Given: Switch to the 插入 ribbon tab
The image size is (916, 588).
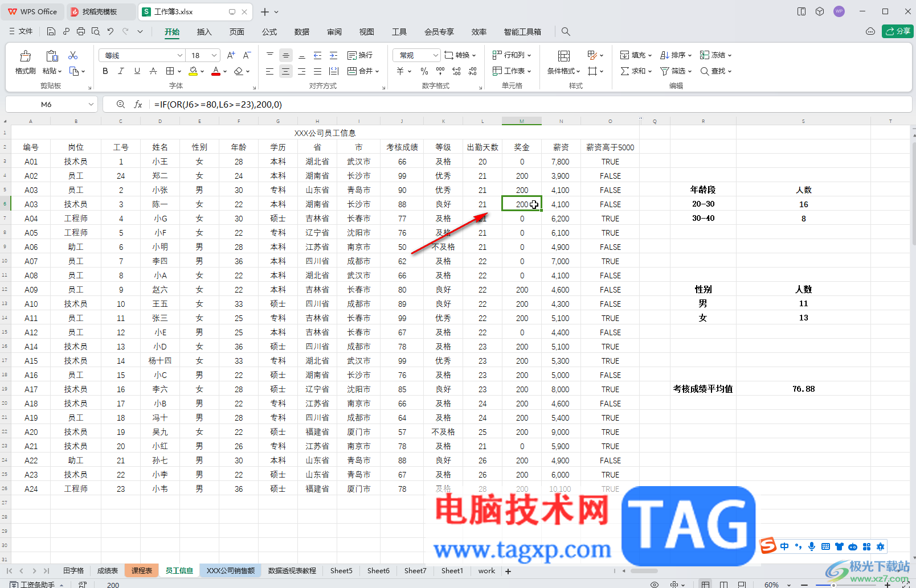Looking at the screenshot, I should [204, 32].
